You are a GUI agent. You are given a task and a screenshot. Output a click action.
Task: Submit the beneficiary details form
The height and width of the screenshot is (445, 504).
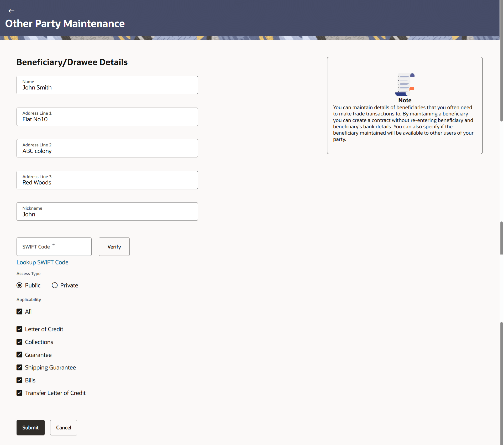click(x=30, y=427)
